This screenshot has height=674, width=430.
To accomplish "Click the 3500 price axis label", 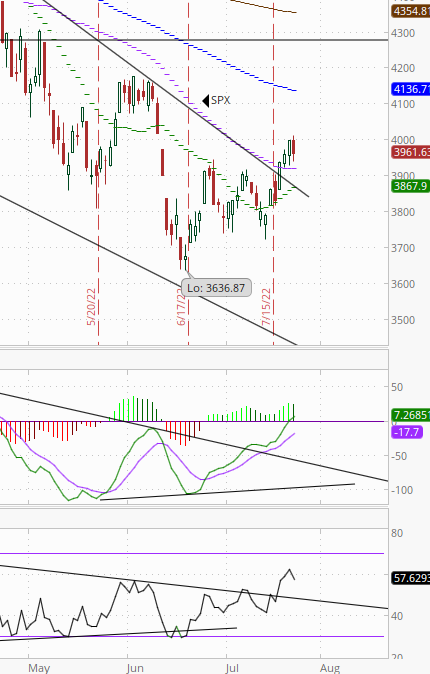I will [403, 320].
